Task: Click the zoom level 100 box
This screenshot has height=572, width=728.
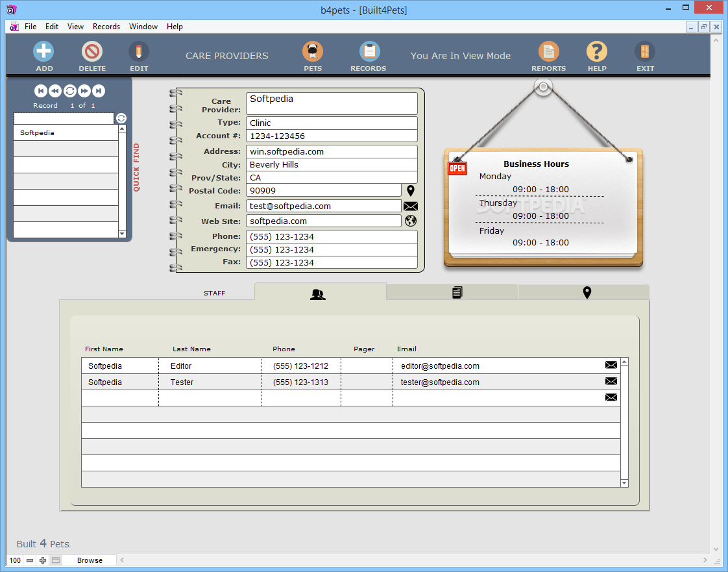Action: [x=15, y=560]
